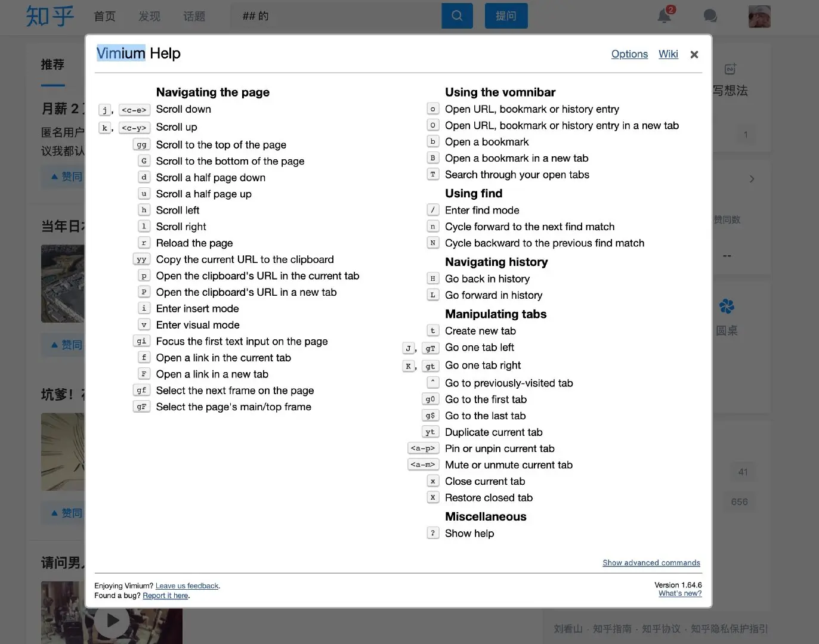Click the 'Navigating the page' heading

tap(213, 92)
